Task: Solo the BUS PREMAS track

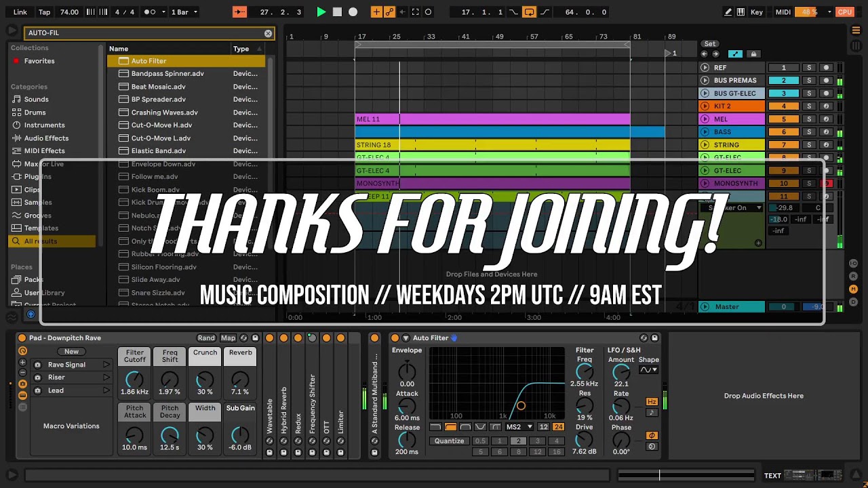Action: tap(808, 81)
